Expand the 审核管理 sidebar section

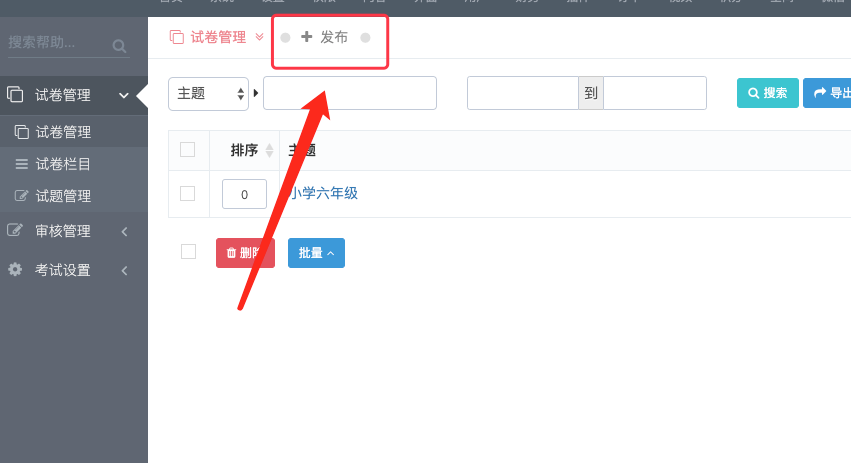[74, 231]
